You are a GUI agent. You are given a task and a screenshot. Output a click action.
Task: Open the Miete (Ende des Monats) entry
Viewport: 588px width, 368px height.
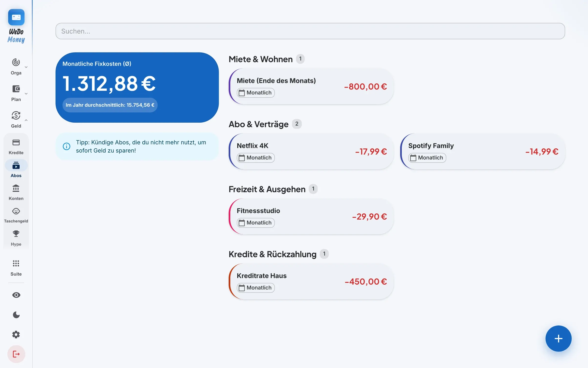tap(311, 86)
